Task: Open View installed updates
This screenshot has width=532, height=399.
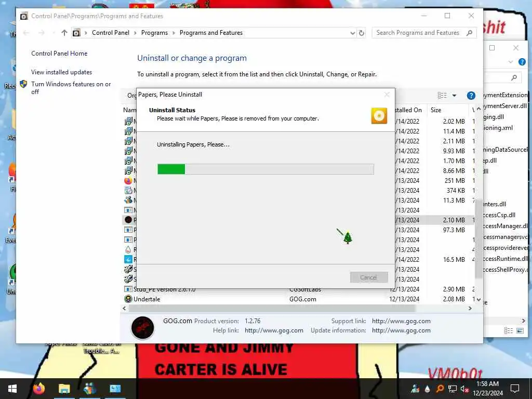Action: tap(61, 72)
